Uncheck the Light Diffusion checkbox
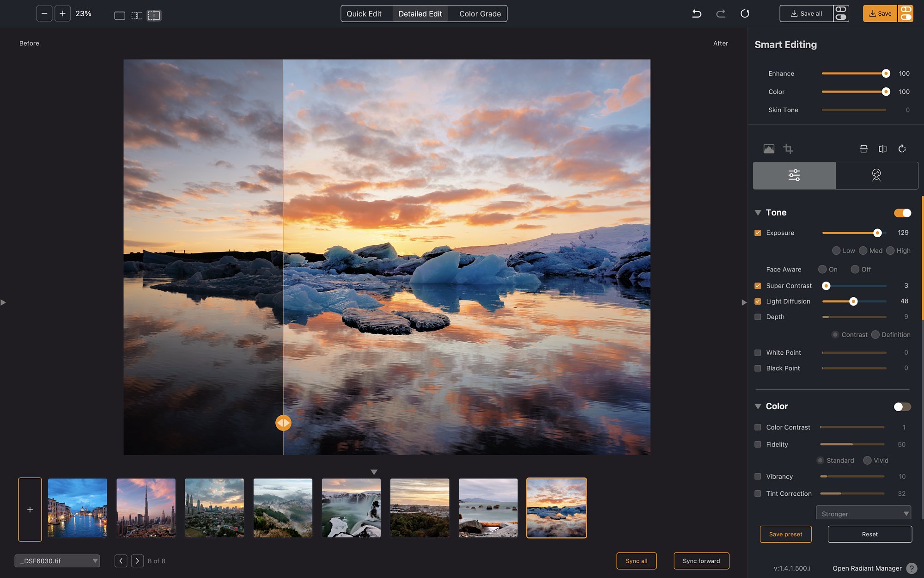Image resolution: width=924 pixels, height=578 pixels. 758,301
